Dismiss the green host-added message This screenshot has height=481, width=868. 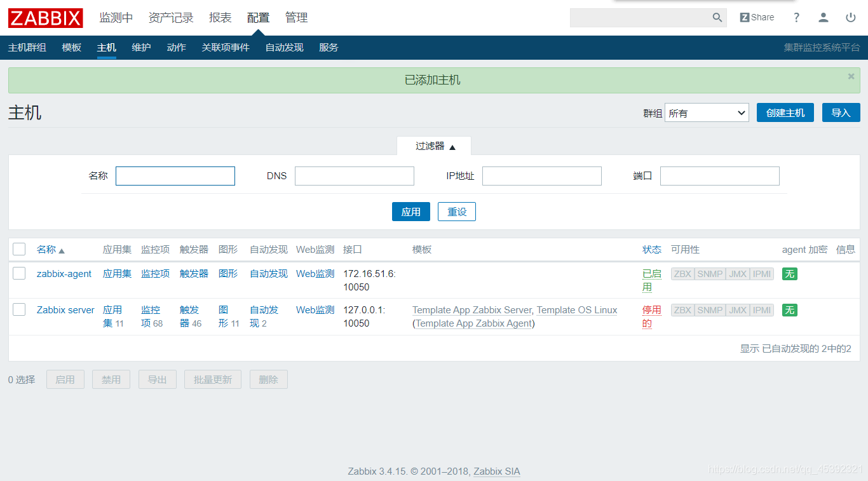pyautogui.click(x=851, y=76)
